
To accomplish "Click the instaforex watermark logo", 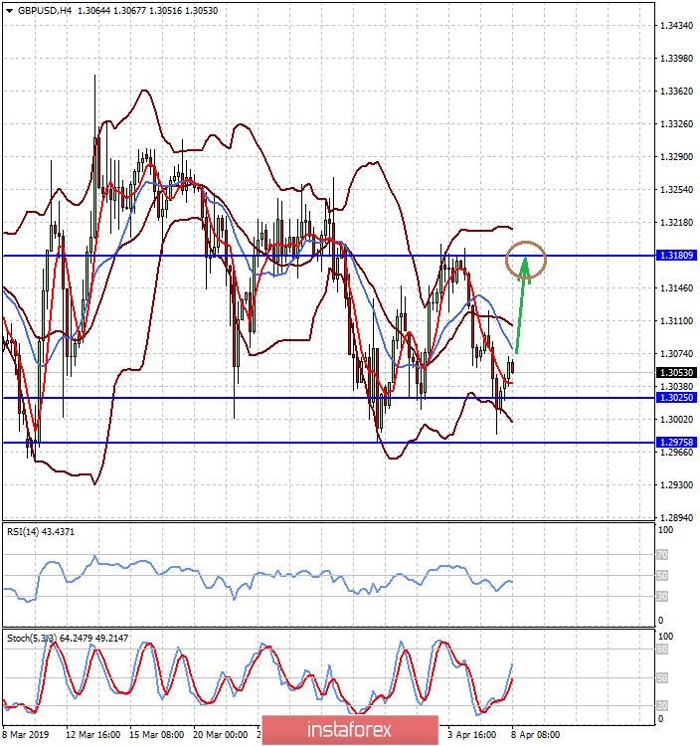I will pyautogui.click(x=350, y=729).
